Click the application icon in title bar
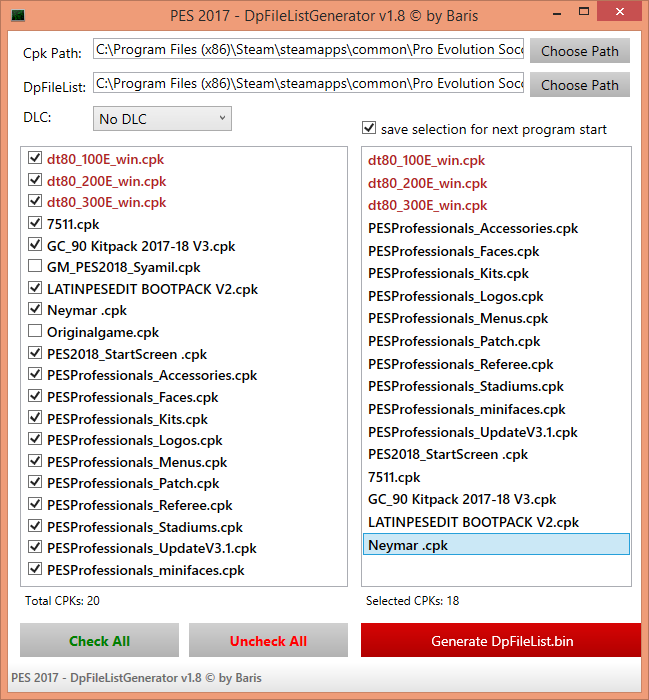The width and height of the screenshot is (649, 700). click(x=18, y=16)
